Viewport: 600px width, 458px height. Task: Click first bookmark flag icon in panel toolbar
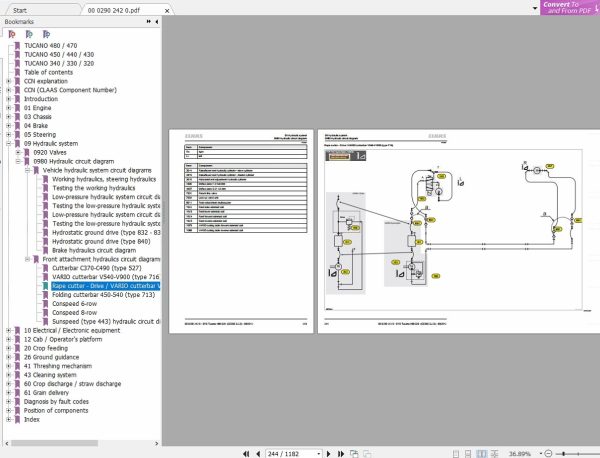click(11, 33)
